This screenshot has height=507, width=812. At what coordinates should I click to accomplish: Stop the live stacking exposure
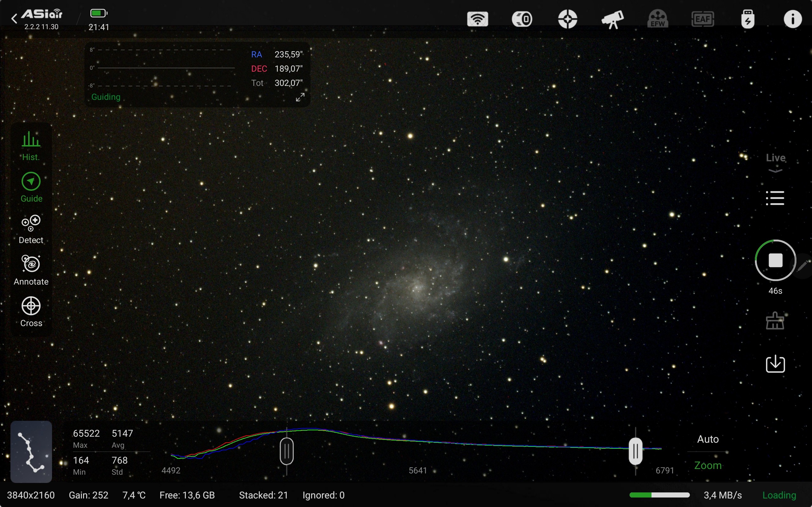[x=775, y=260]
